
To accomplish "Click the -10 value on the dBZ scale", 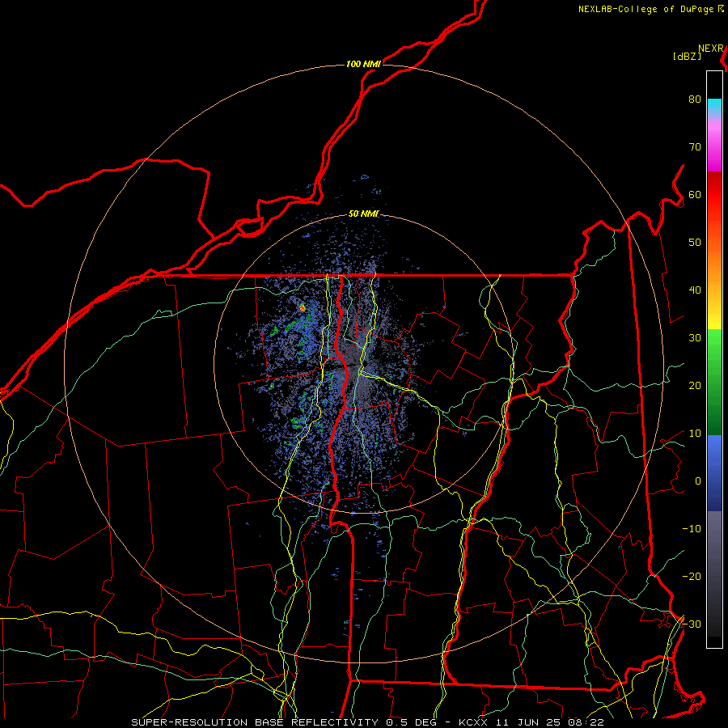I will 692,528.
